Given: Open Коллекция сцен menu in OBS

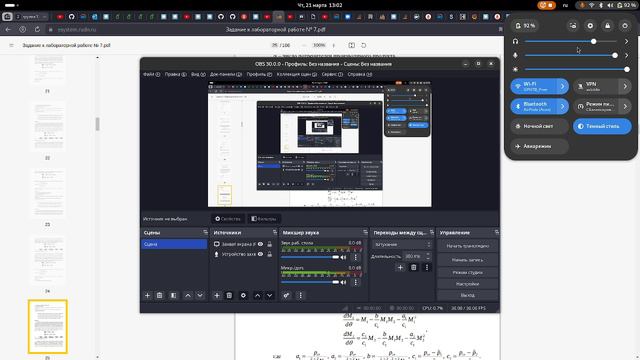Looking at the screenshot, I should coord(297,74).
